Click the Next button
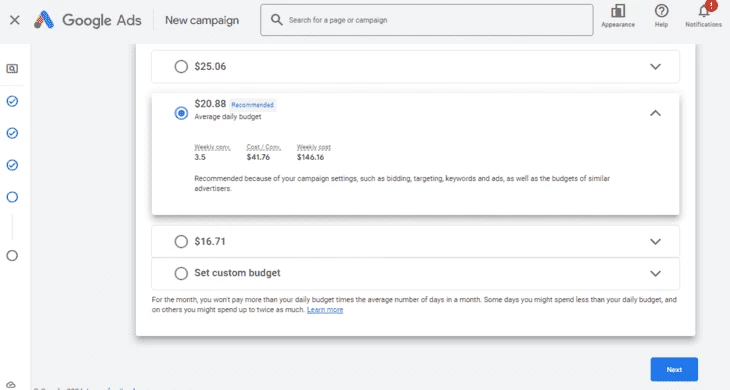 coord(674,370)
